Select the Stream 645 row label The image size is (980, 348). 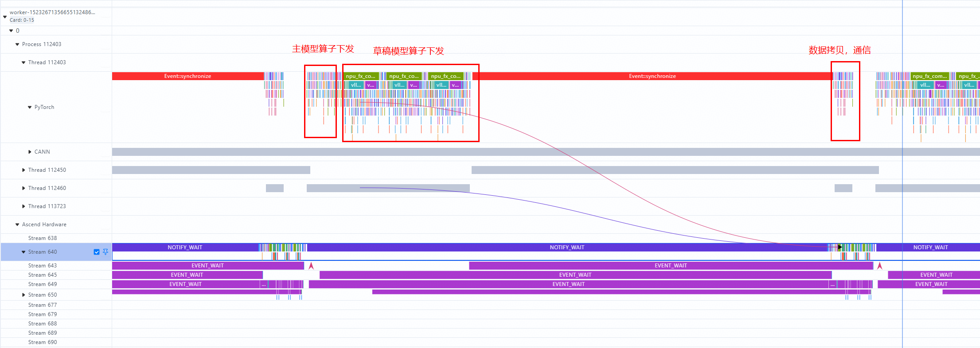pos(43,275)
